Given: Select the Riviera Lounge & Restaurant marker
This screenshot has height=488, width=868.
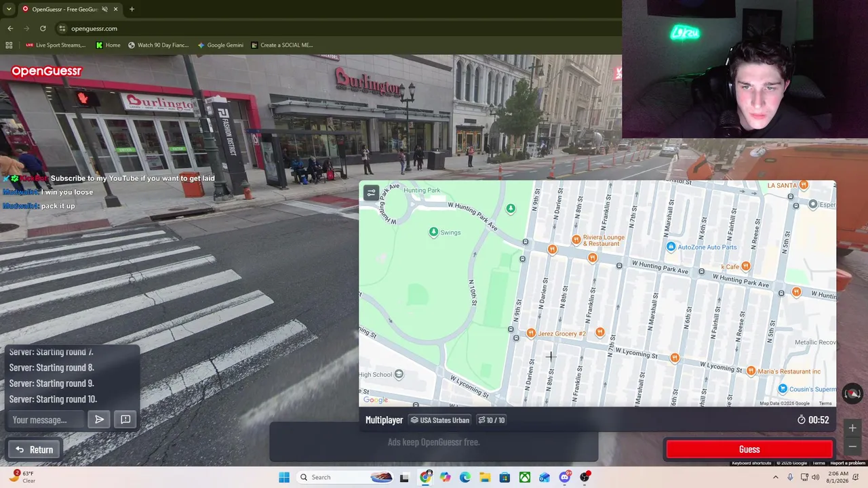Looking at the screenshot, I should tap(576, 239).
